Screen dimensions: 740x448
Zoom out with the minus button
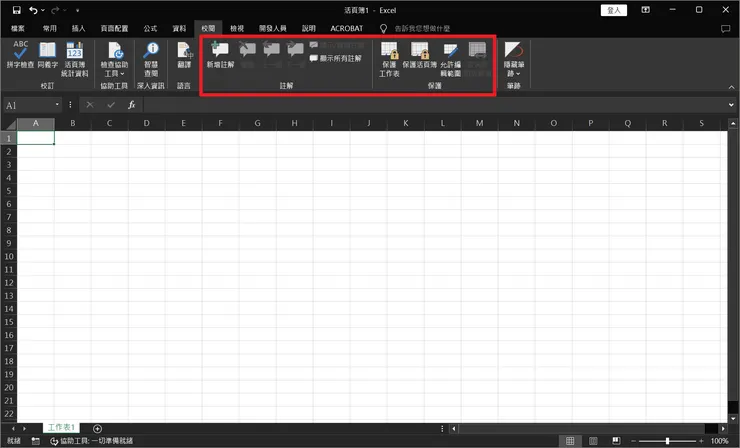(633, 441)
